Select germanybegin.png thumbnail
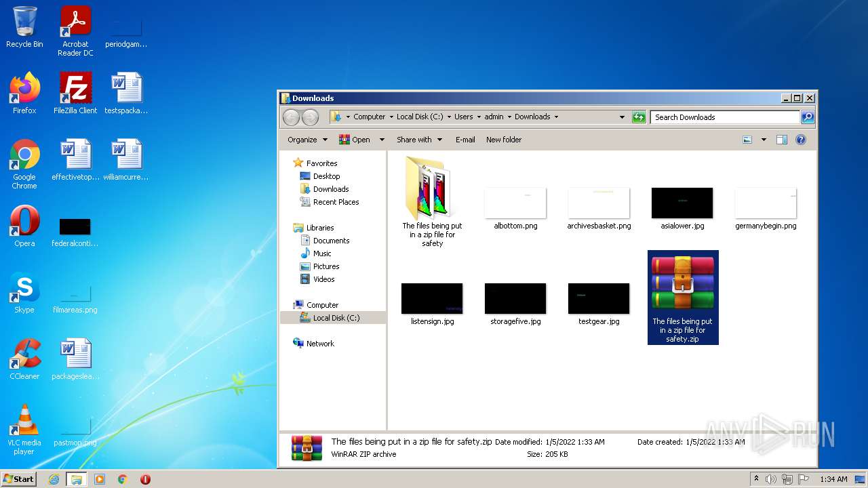 (x=766, y=208)
